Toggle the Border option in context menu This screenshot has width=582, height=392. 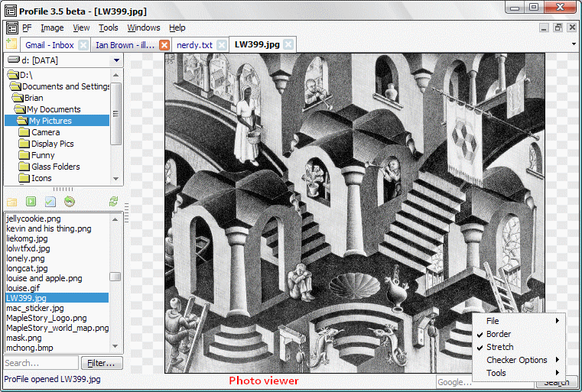[x=499, y=334]
